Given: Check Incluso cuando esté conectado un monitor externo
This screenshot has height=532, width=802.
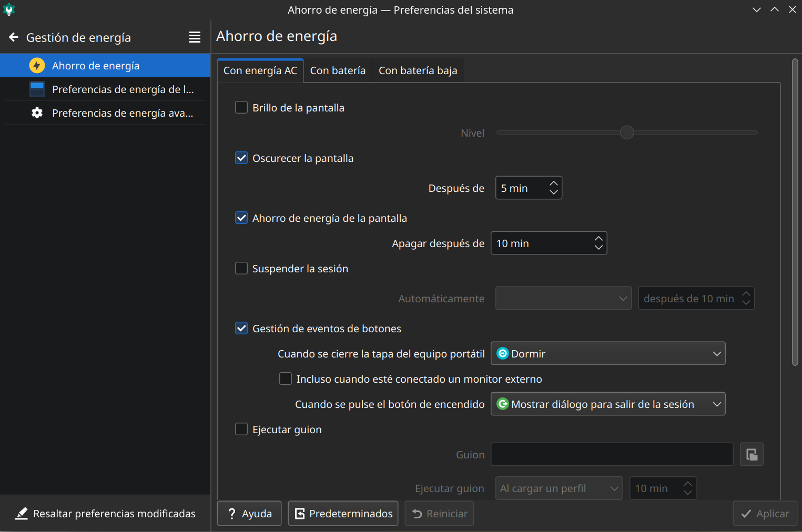Looking at the screenshot, I should click(286, 379).
